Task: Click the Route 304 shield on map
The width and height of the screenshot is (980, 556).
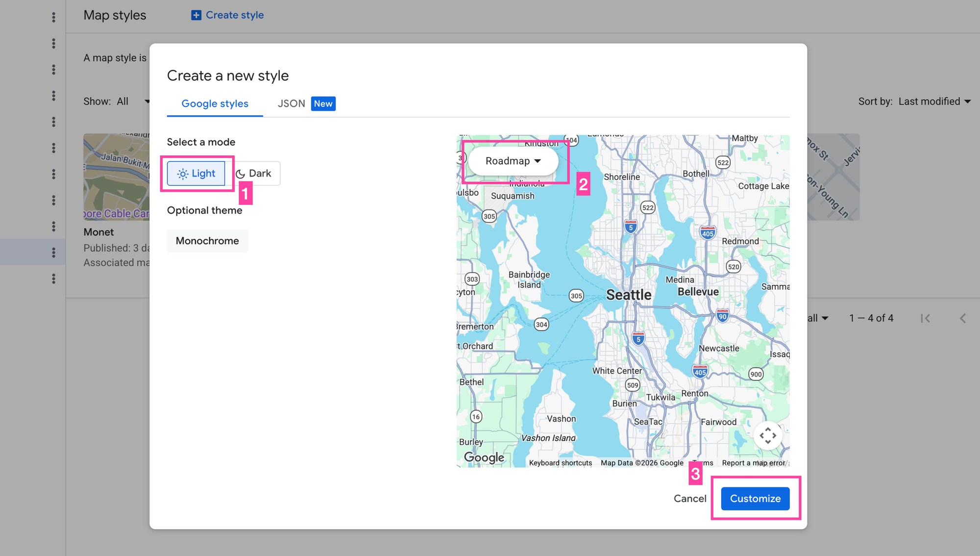Action: click(x=541, y=324)
